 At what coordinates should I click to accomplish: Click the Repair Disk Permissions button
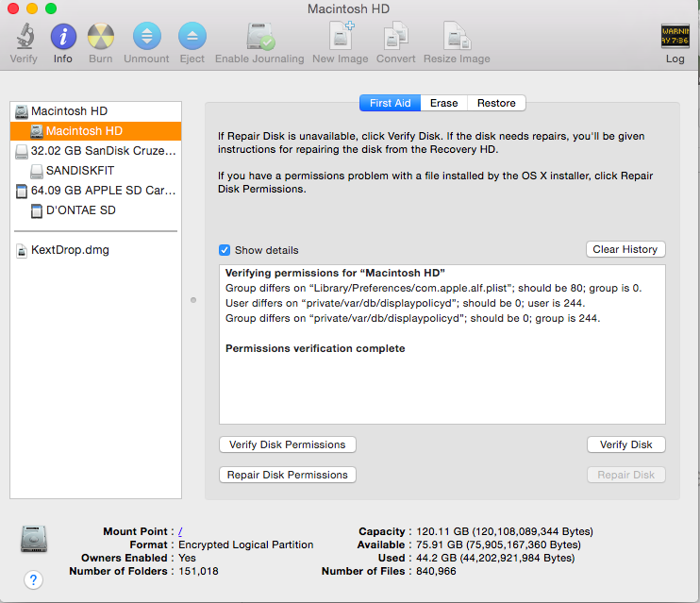[288, 475]
